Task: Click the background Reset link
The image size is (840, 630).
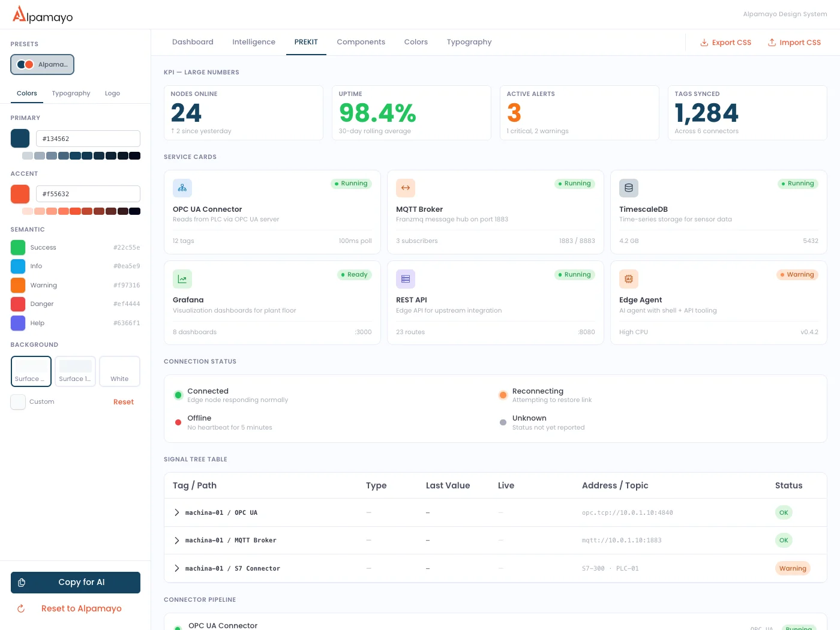Action: click(124, 402)
